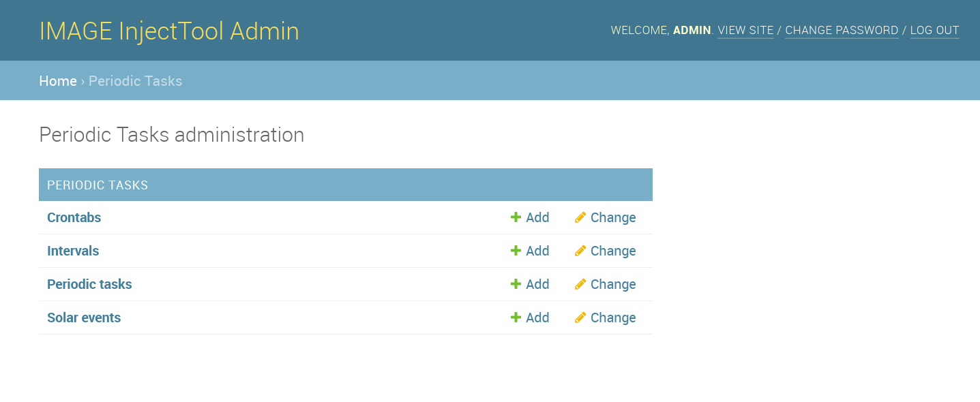Click the green plus icon for Crontabs
The width and height of the screenshot is (980, 402).
tap(516, 217)
